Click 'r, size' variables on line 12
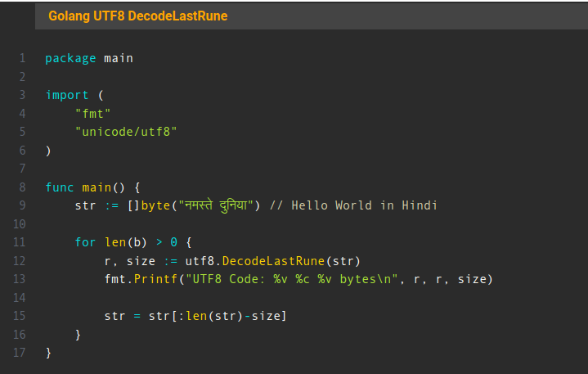This screenshot has width=588, height=374. tap(129, 261)
